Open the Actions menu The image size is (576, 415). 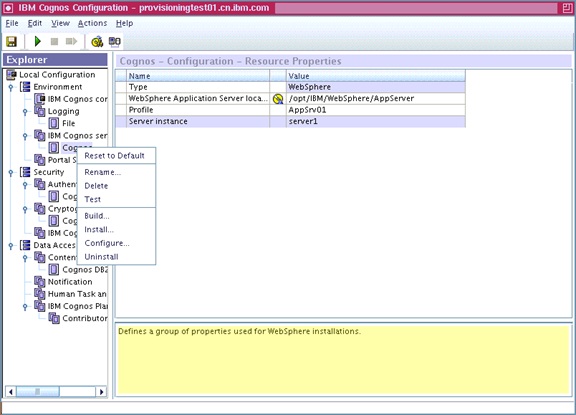coord(92,23)
